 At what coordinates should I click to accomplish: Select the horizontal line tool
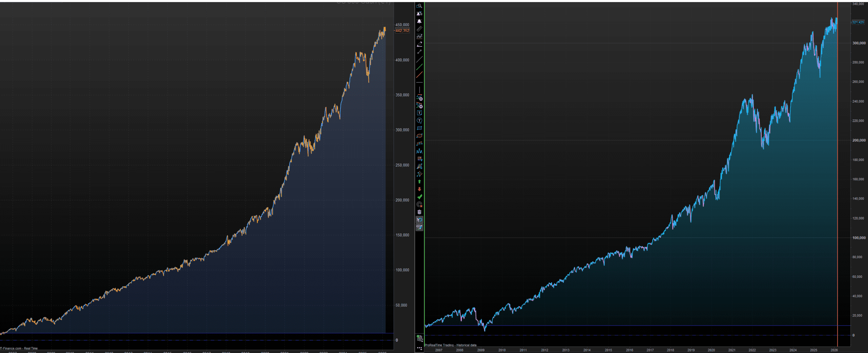419,82
